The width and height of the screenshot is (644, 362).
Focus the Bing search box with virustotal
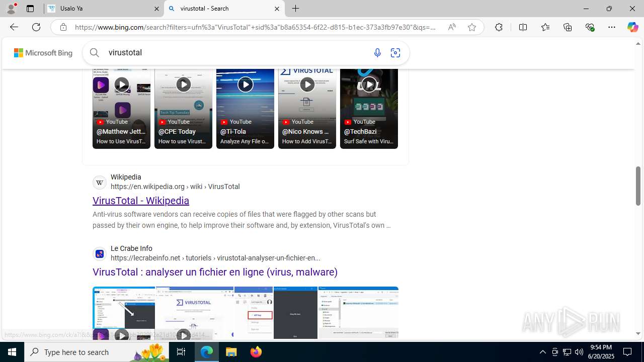(236, 52)
